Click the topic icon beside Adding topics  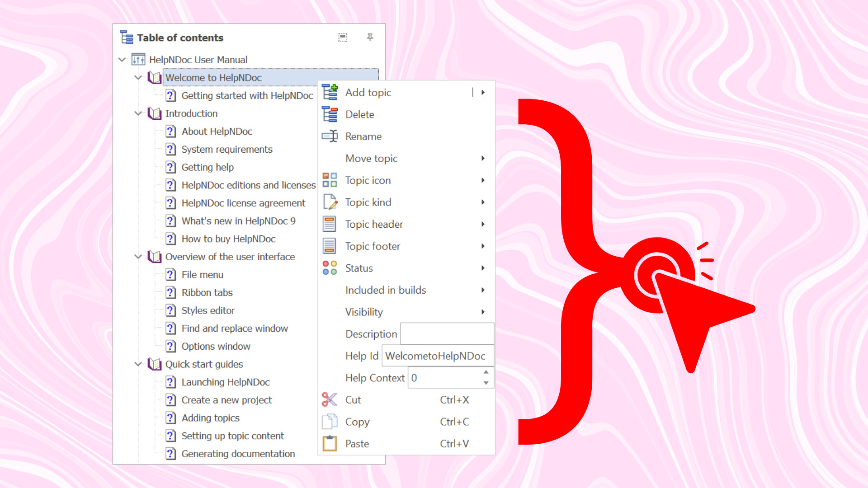click(x=171, y=418)
